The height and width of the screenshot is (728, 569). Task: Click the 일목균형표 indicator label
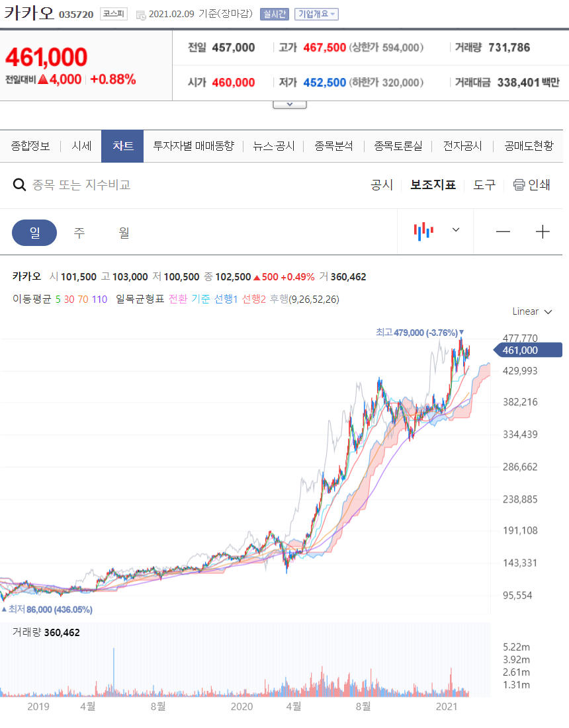tap(140, 299)
